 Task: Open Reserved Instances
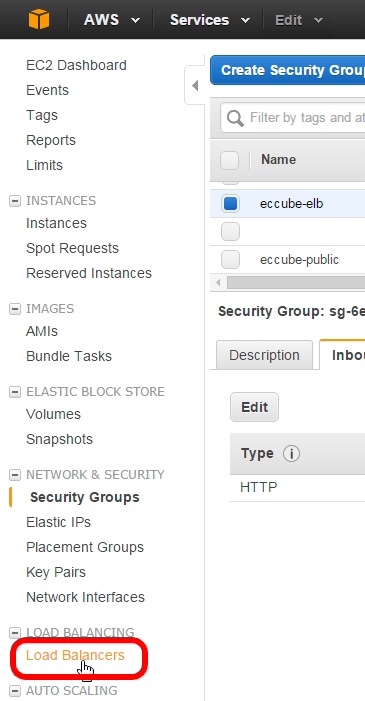tap(89, 273)
